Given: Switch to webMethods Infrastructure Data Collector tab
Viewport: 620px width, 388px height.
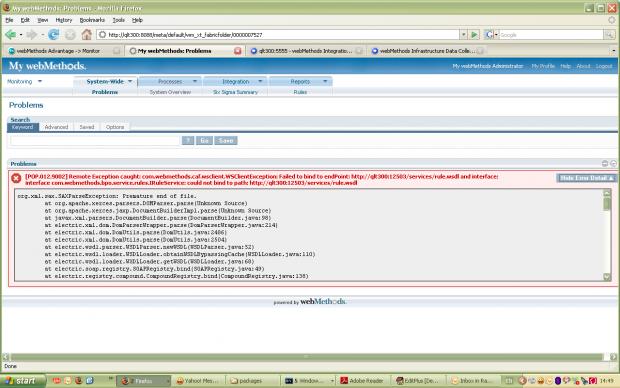Looking at the screenshot, I should (x=426, y=51).
